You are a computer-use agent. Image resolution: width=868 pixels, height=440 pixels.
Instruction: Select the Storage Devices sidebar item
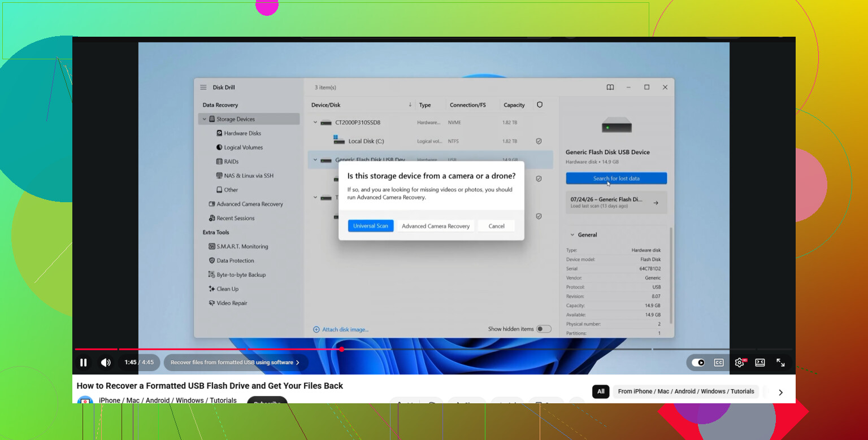pyautogui.click(x=249, y=119)
